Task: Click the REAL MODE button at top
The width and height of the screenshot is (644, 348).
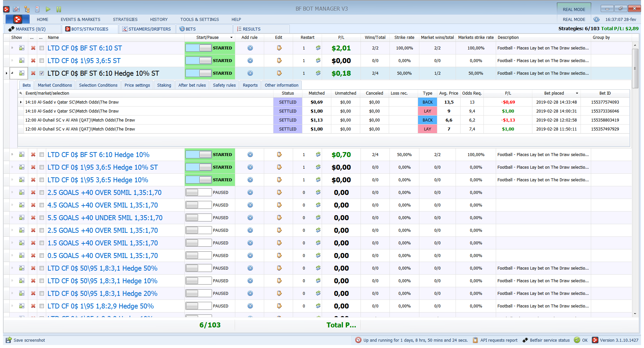Action: click(574, 9)
